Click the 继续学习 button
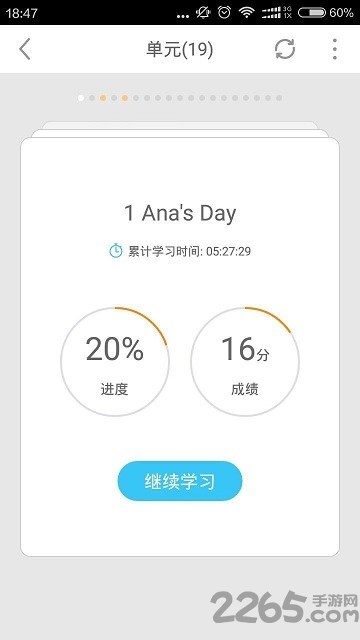 pos(180,481)
